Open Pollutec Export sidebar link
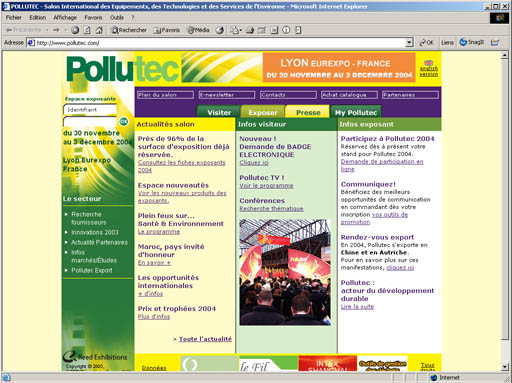Image resolution: width=512 pixels, height=383 pixels. tap(92, 270)
